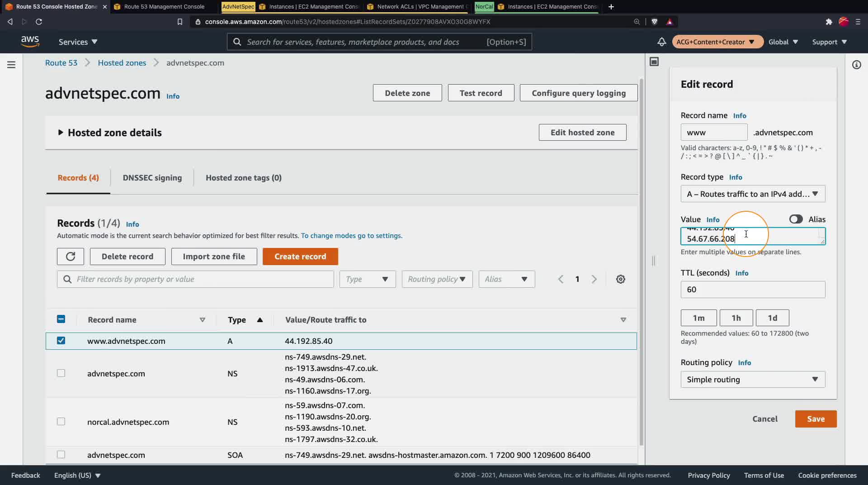Set TTL with the 1h button

736,318
